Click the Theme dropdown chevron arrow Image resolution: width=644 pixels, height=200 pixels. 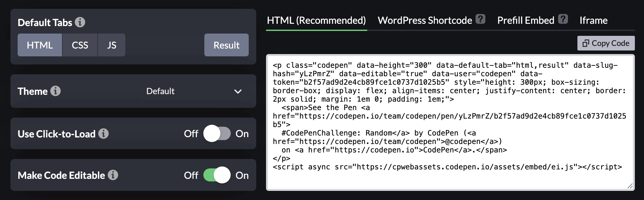pos(238,92)
